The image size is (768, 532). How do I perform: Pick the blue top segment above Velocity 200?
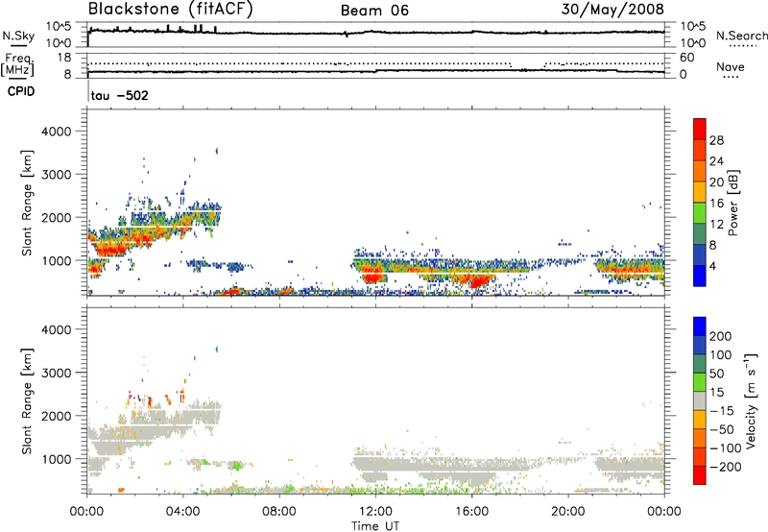[x=700, y=326]
